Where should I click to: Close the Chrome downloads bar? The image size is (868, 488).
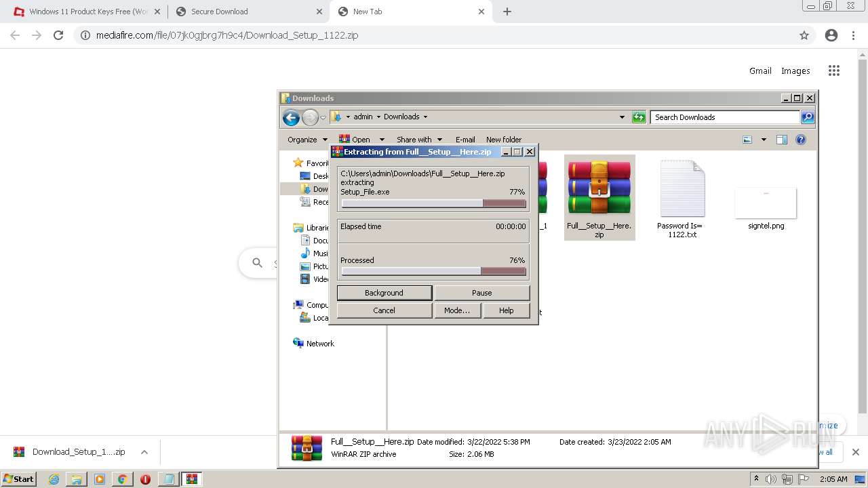[855, 452]
